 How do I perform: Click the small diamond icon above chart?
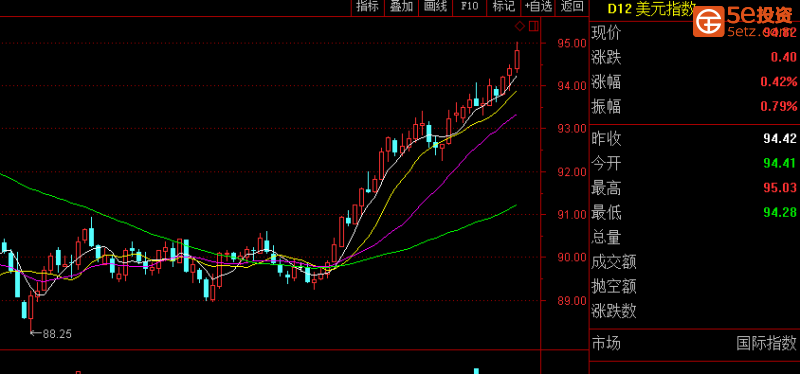coord(520,26)
